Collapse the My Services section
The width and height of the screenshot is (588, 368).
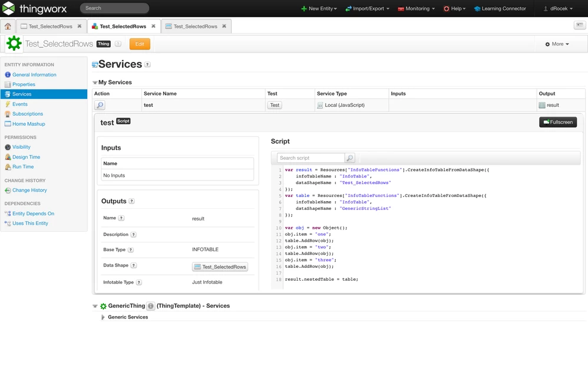point(95,83)
